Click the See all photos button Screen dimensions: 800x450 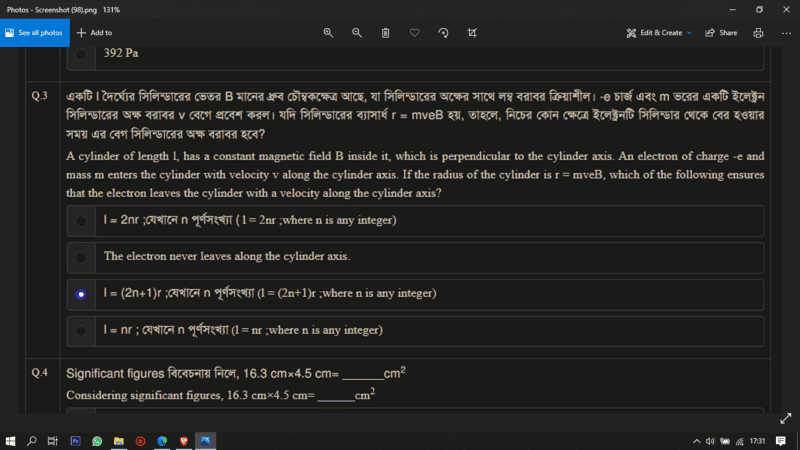pyautogui.click(x=34, y=33)
